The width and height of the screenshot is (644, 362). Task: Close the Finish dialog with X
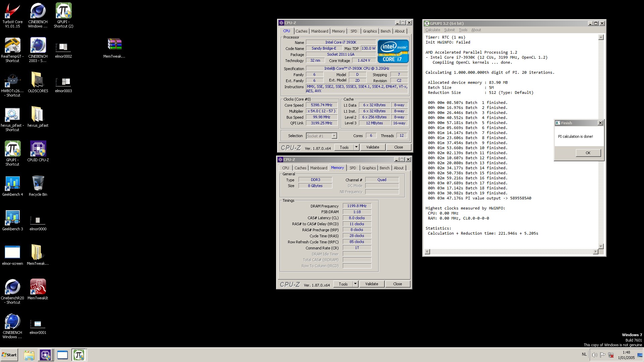[600, 123]
